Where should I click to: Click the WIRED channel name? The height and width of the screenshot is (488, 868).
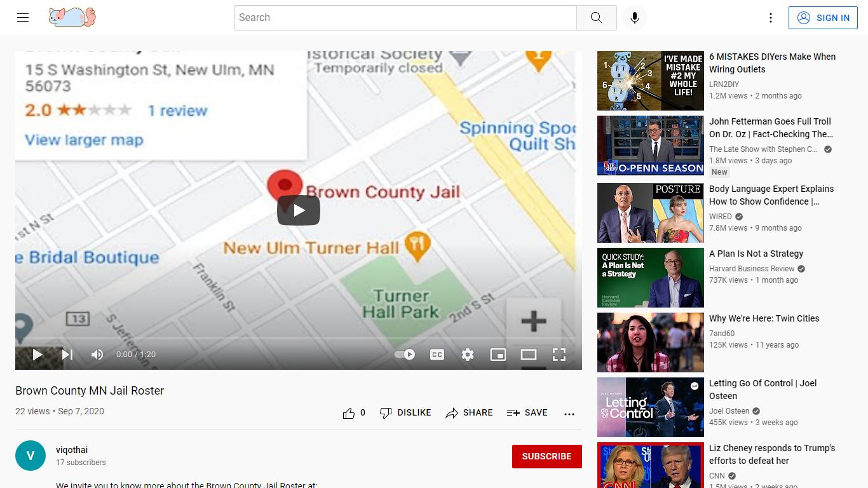pos(721,217)
